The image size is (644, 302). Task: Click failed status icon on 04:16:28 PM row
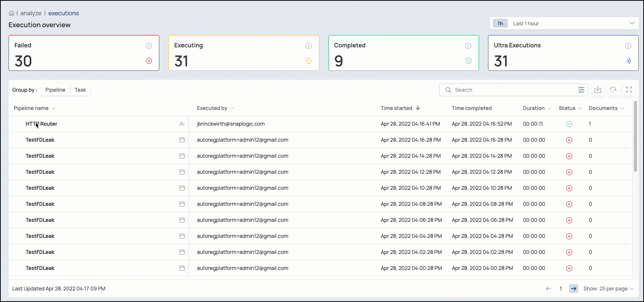[x=569, y=140]
